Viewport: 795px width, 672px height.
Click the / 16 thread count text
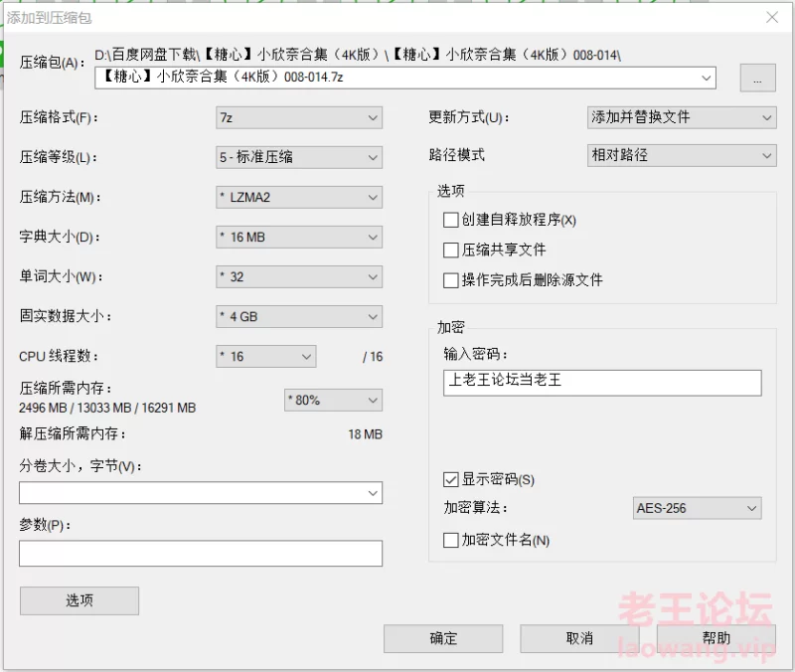(373, 357)
